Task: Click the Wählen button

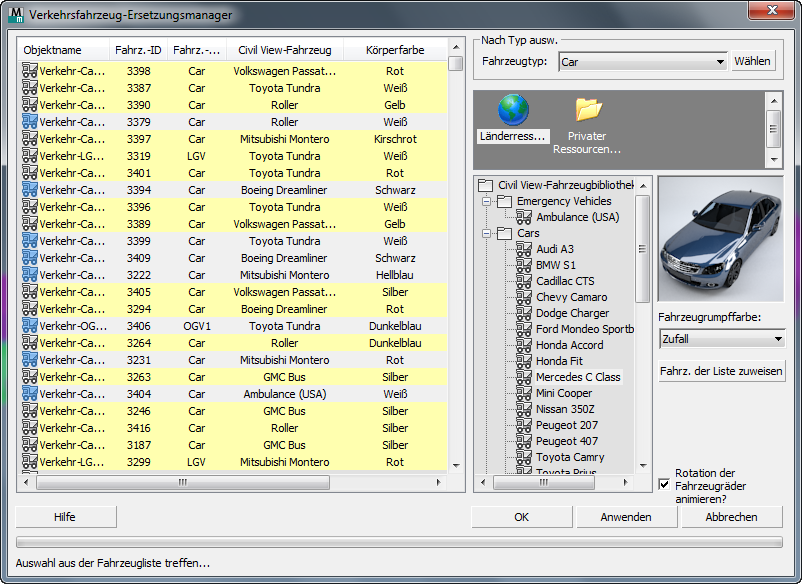Action: coord(752,61)
